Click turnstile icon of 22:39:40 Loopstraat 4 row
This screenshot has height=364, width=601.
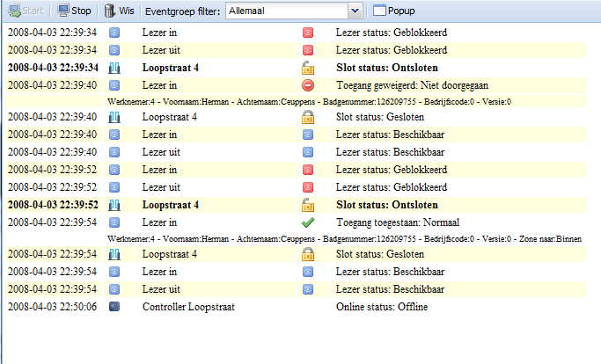114,117
